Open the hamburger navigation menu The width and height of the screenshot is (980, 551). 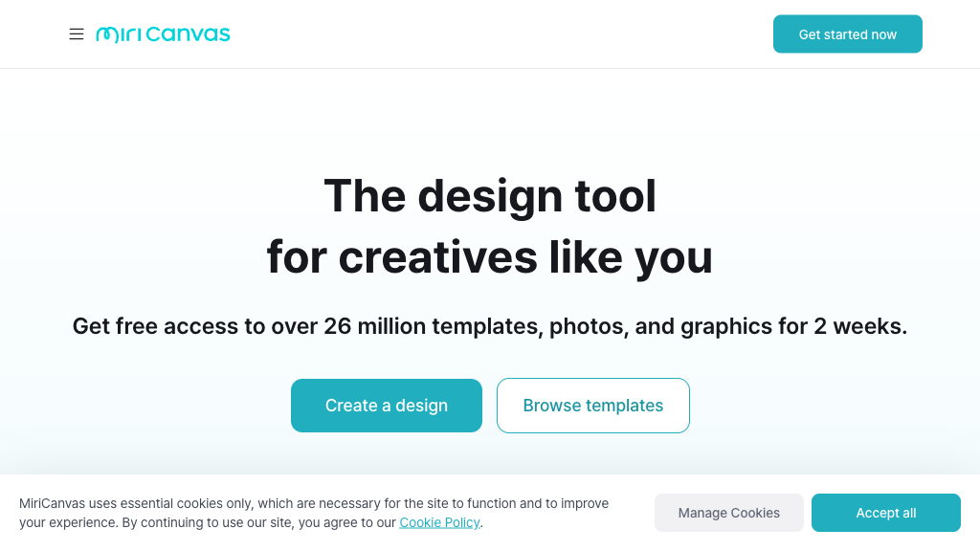pyautogui.click(x=77, y=34)
